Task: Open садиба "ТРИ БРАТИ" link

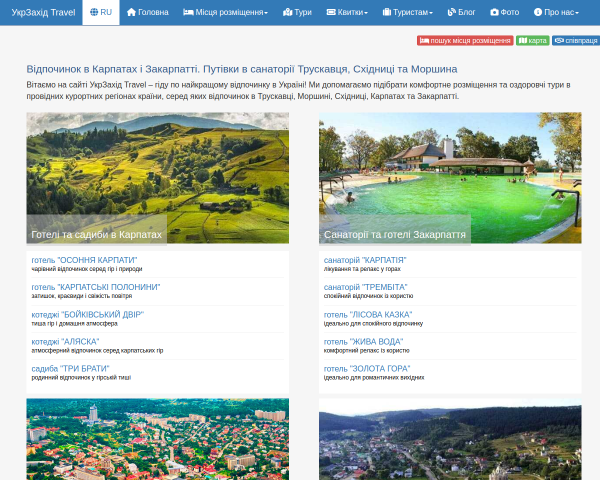Action: (70, 369)
